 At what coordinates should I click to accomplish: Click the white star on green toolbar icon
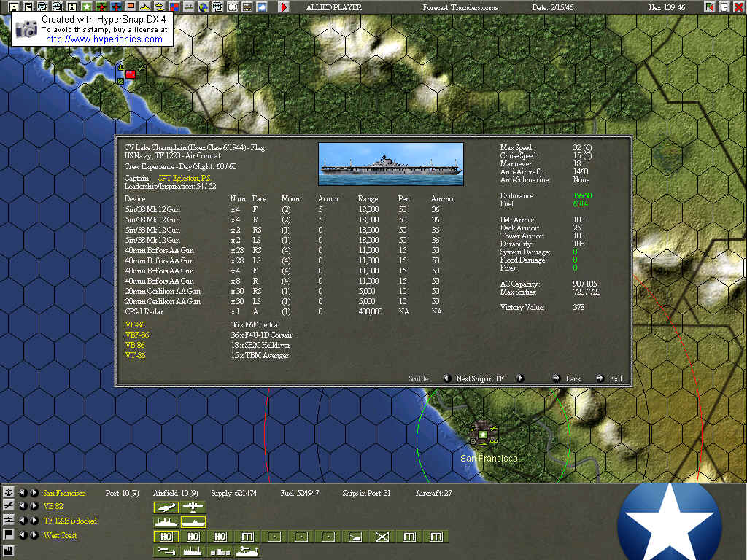(x=87, y=7)
